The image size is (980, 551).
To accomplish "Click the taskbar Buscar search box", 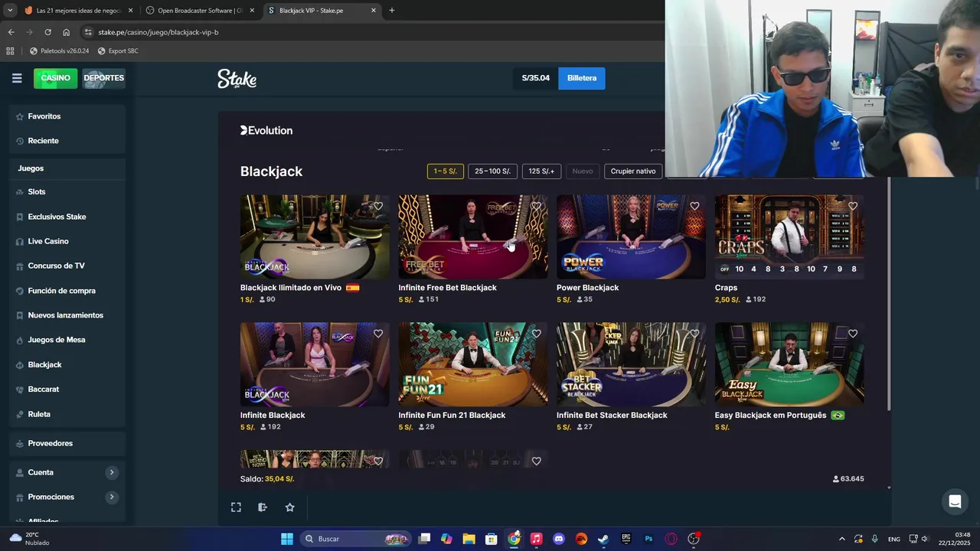I will click(355, 539).
